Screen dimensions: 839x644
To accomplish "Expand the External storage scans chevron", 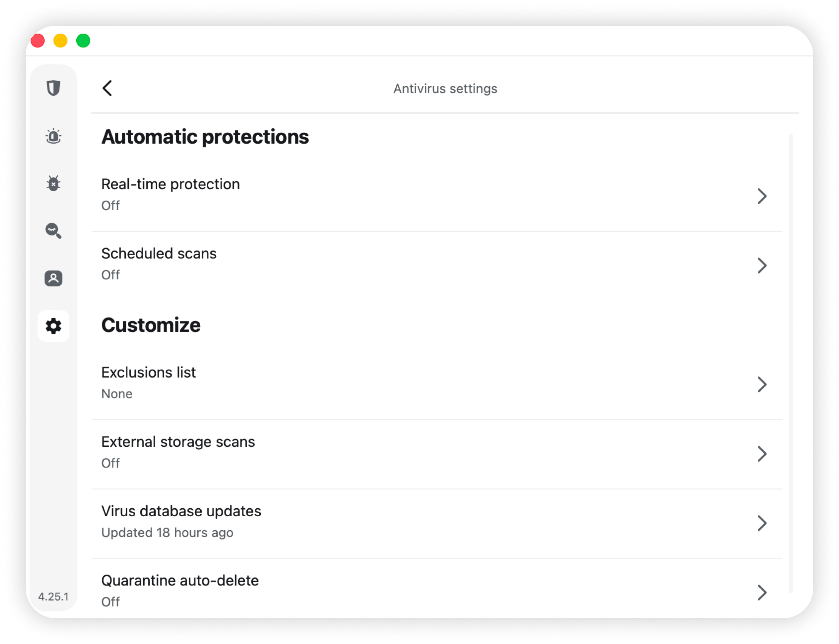I will (762, 454).
